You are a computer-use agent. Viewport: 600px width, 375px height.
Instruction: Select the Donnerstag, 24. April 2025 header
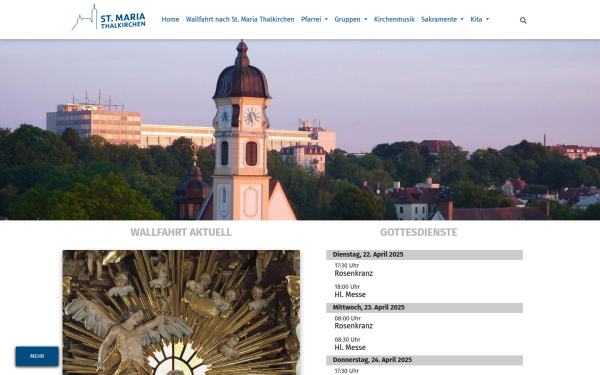click(424, 360)
